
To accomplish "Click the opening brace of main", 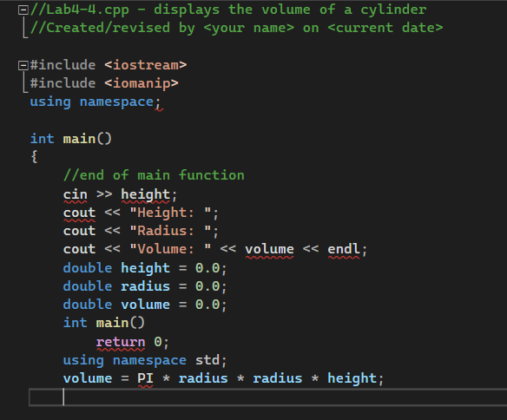I will point(34,157).
